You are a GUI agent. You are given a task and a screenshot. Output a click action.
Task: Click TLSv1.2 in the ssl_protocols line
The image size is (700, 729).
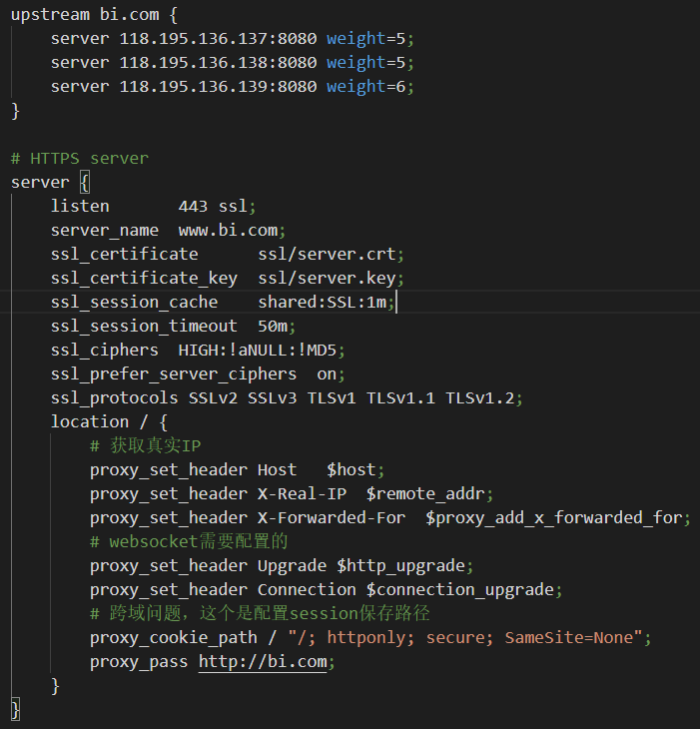click(479, 398)
